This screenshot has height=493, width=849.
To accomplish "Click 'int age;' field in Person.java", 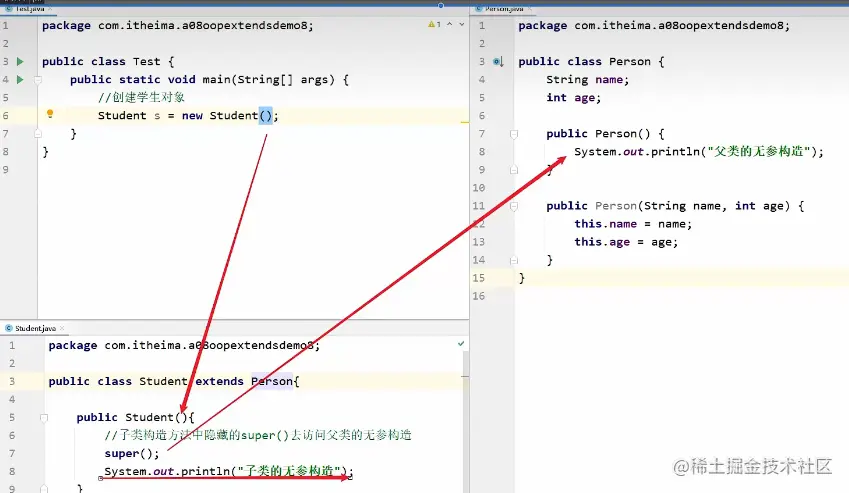I will click(573, 98).
